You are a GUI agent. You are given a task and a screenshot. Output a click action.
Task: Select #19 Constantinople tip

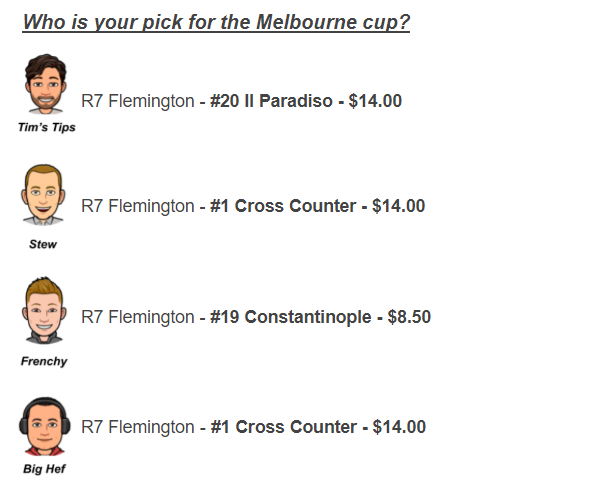(291, 317)
